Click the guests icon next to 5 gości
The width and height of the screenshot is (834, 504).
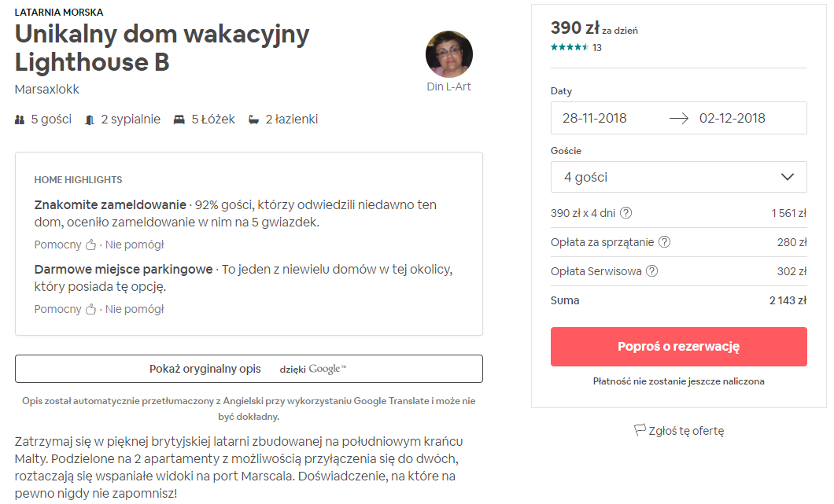click(x=20, y=120)
